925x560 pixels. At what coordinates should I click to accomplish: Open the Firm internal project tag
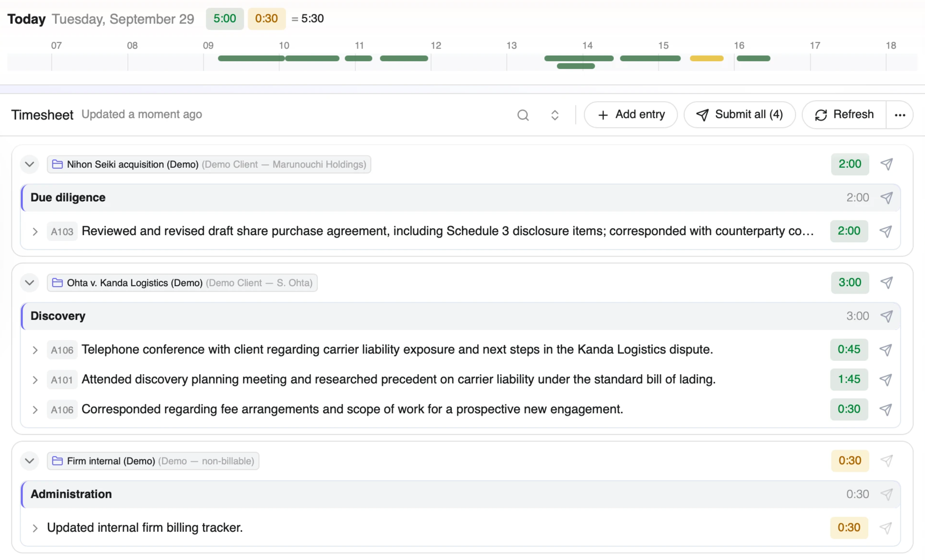tap(153, 461)
